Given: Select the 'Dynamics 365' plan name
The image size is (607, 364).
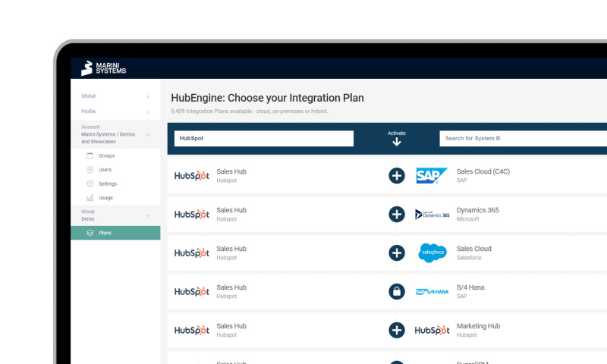Looking at the screenshot, I should pos(478,210).
